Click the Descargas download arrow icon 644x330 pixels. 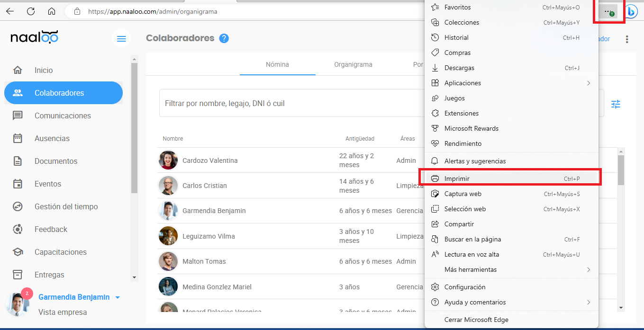(x=435, y=68)
